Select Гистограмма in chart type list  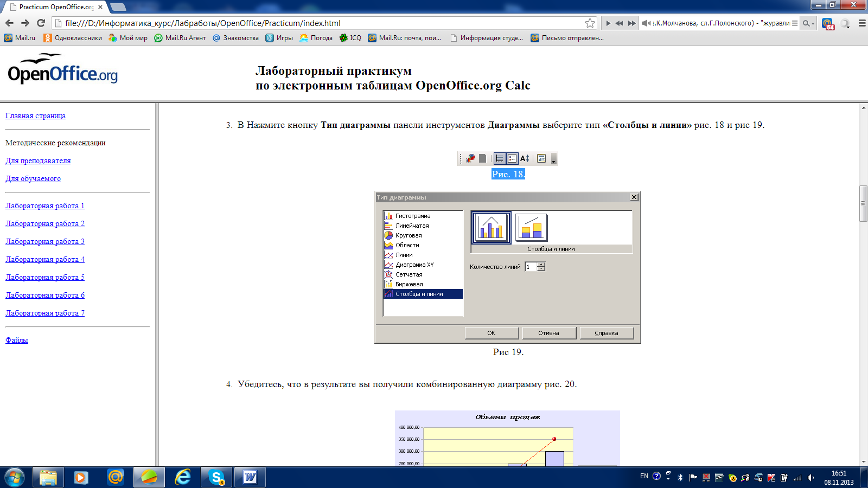[x=423, y=216]
